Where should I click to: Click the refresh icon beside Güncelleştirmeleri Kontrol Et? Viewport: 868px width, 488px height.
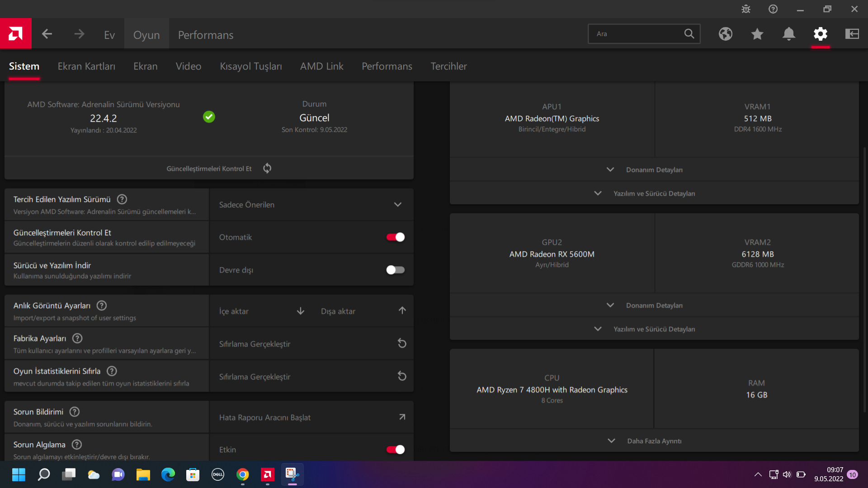[x=267, y=168]
